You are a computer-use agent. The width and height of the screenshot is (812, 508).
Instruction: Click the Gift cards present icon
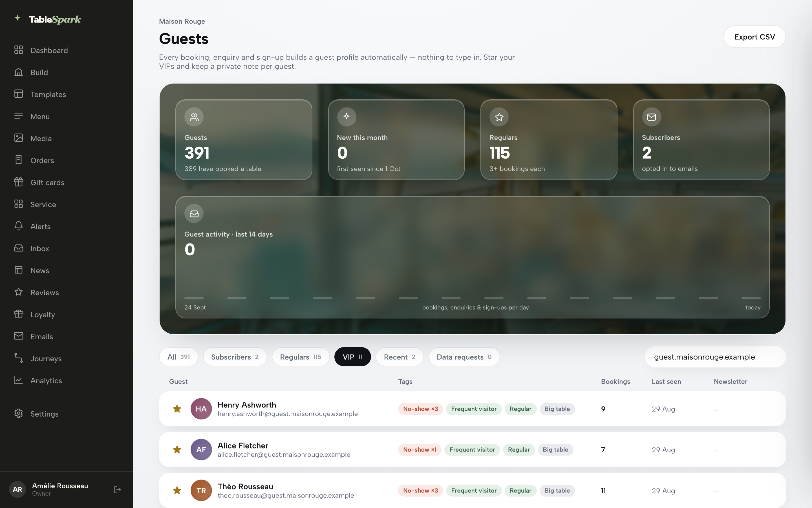tap(18, 182)
